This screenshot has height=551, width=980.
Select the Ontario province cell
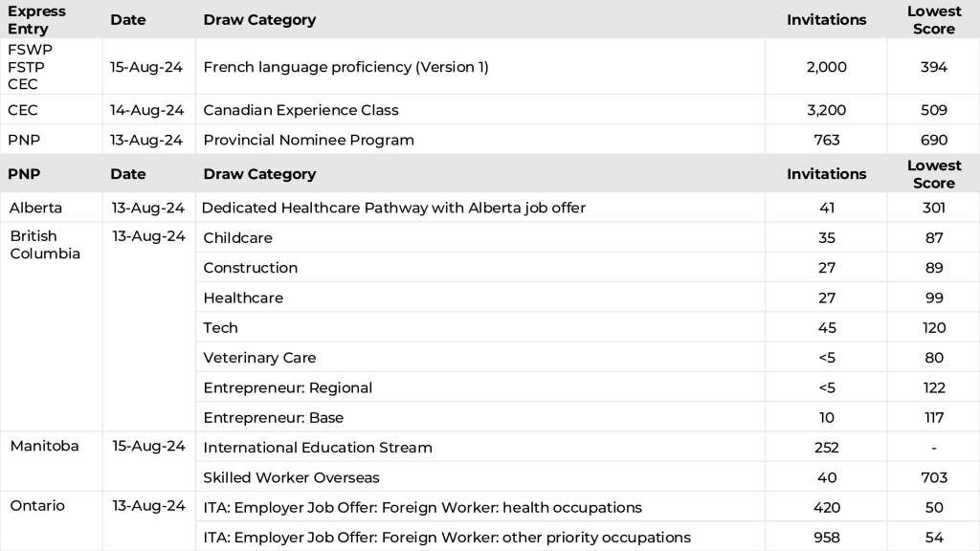pyautogui.click(x=37, y=505)
